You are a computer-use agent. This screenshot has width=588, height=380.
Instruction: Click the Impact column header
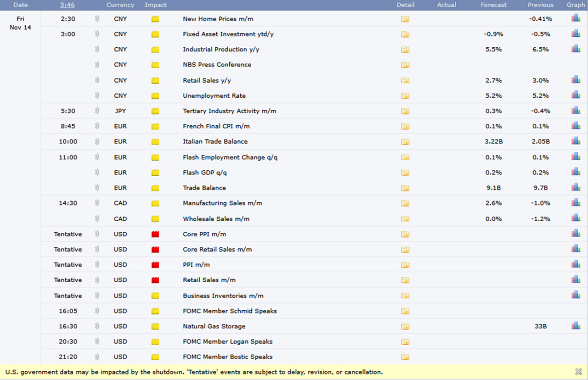(156, 5)
